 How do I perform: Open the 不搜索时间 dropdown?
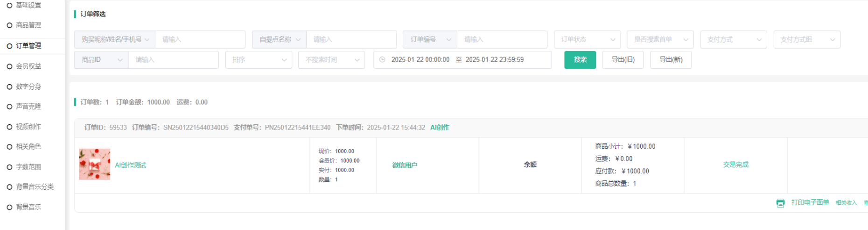(x=331, y=60)
